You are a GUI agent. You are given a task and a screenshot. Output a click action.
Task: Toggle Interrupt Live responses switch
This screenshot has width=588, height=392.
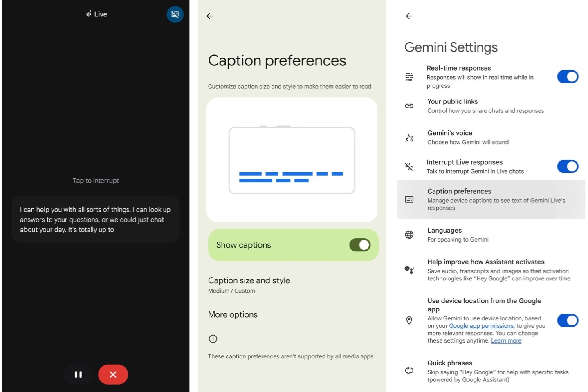point(568,166)
